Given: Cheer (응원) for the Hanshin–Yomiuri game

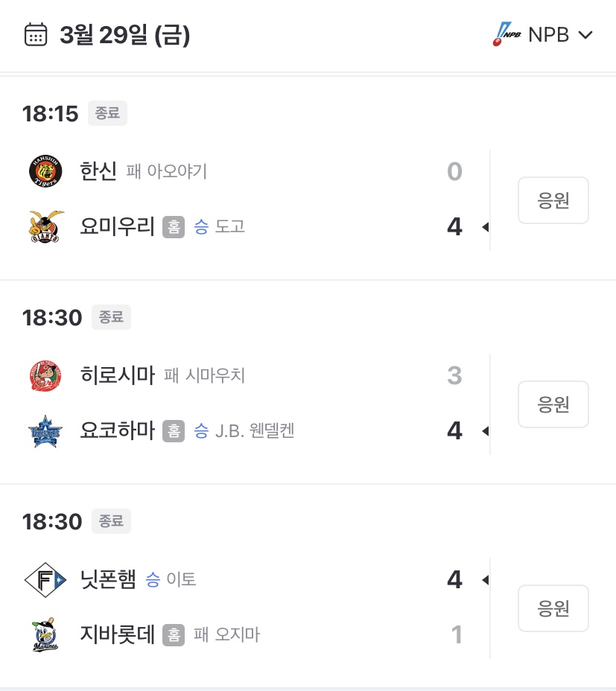Looking at the screenshot, I should 553,200.
